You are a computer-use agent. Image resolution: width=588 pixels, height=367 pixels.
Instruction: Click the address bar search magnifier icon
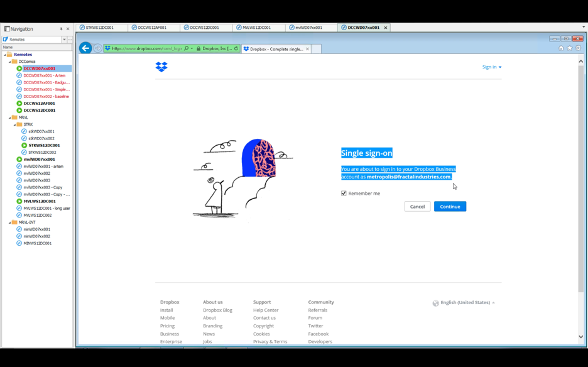point(187,48)
